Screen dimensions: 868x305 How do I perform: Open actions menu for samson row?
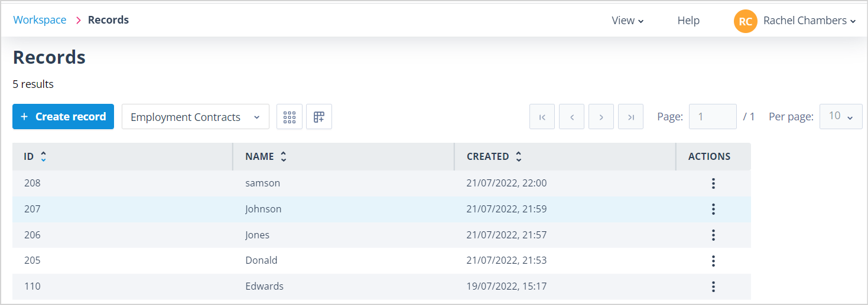point(713,183)
